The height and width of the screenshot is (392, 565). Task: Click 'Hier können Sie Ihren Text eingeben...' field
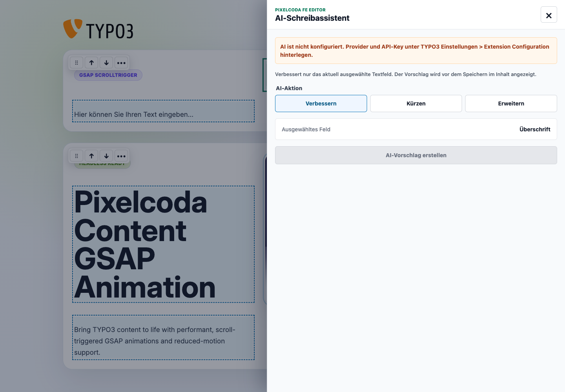tap(163, 111)
